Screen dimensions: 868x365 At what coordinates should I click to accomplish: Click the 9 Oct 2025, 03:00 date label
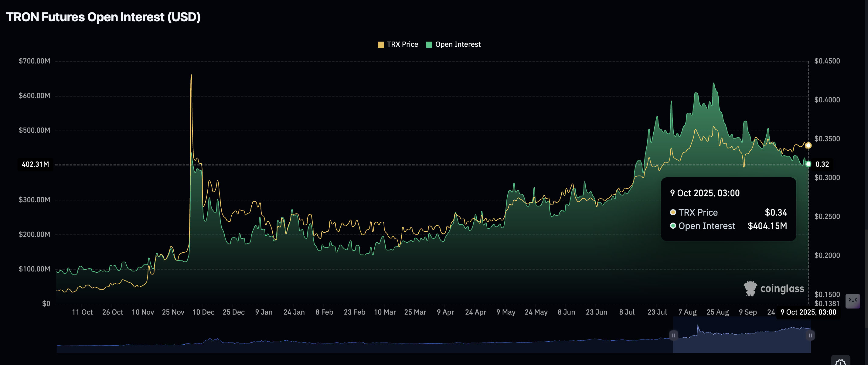coord(808,312)
